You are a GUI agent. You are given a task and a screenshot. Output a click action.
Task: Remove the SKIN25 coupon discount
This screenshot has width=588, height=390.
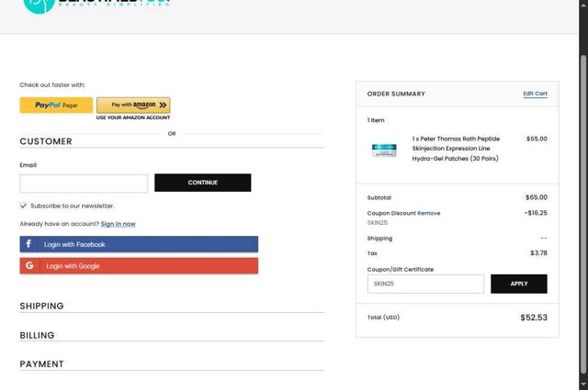[429, 213]
